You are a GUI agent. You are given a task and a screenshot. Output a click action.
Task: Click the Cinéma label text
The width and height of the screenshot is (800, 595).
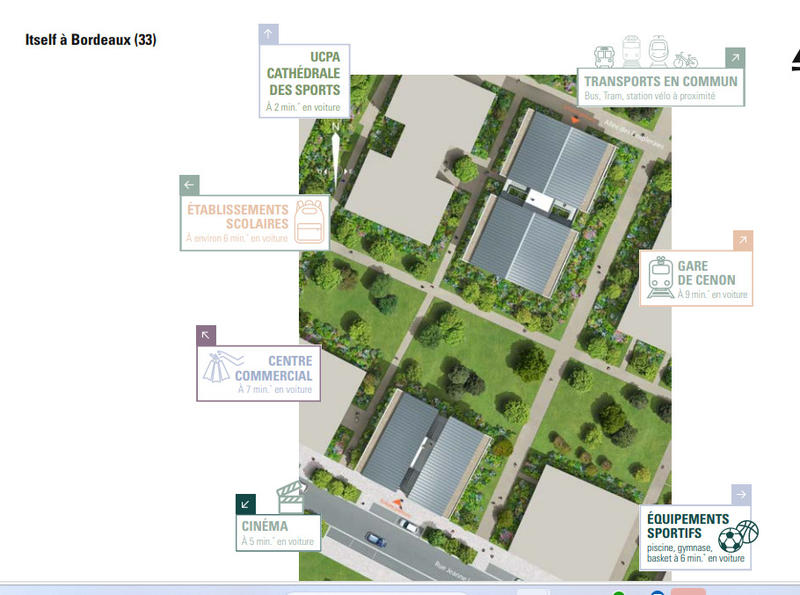265,526
